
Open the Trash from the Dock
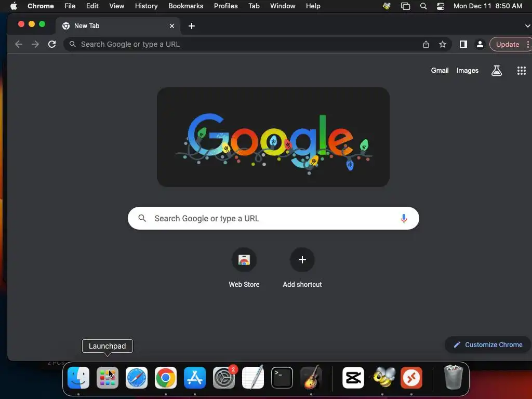[453, 377]
